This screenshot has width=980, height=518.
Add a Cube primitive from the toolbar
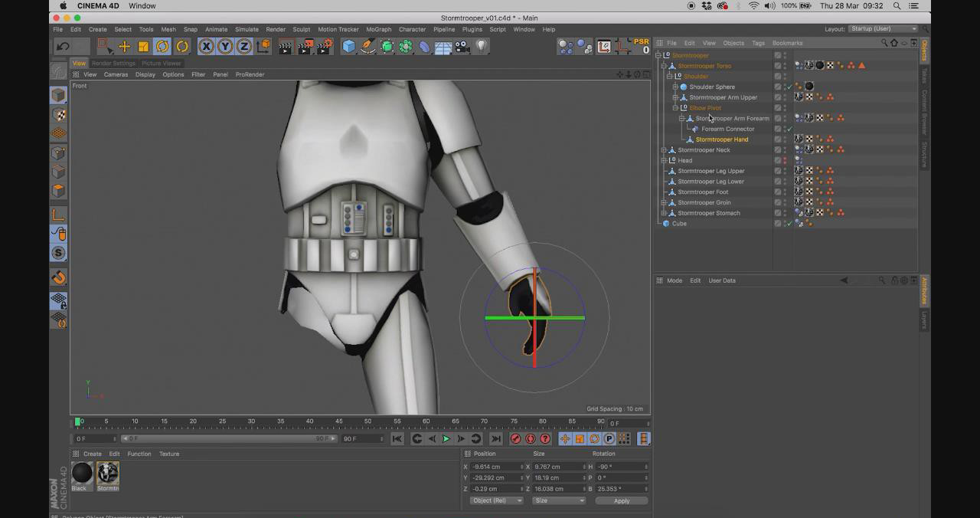[x=349, y=47]
